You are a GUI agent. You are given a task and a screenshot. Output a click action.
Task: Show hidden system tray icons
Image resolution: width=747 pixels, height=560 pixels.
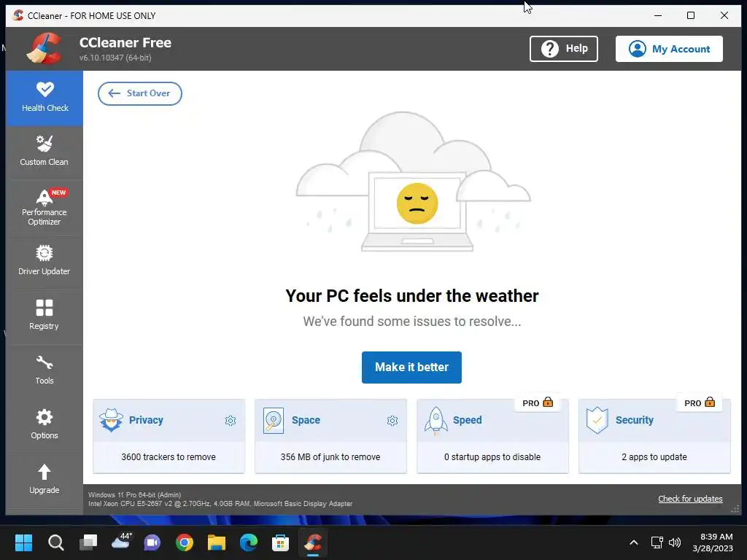634,542
